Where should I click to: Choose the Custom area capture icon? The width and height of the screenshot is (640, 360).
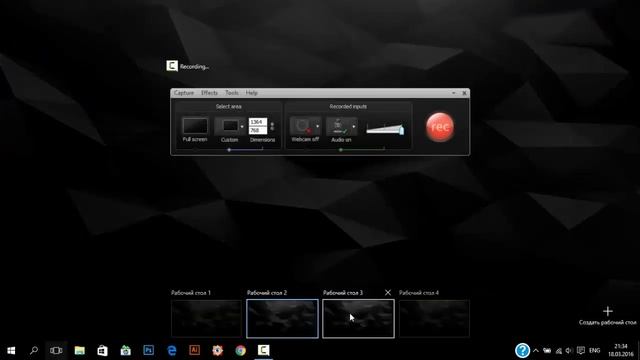click(x=230, y=126)
